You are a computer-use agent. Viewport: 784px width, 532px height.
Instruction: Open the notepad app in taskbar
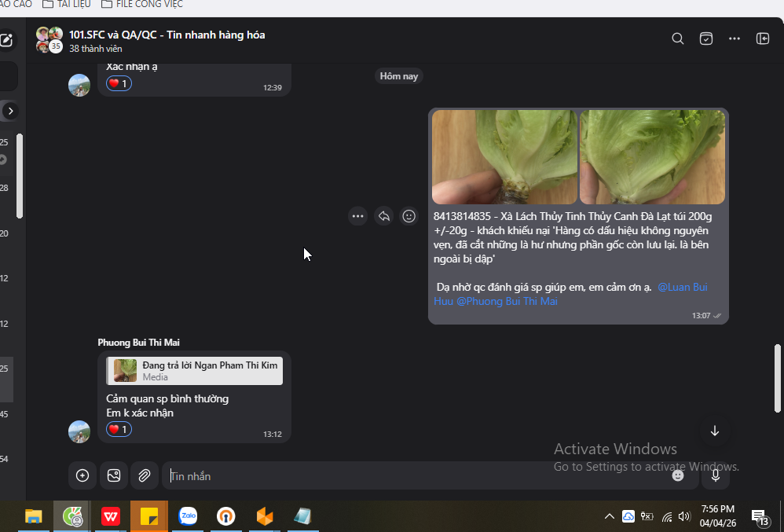point(303,516)
